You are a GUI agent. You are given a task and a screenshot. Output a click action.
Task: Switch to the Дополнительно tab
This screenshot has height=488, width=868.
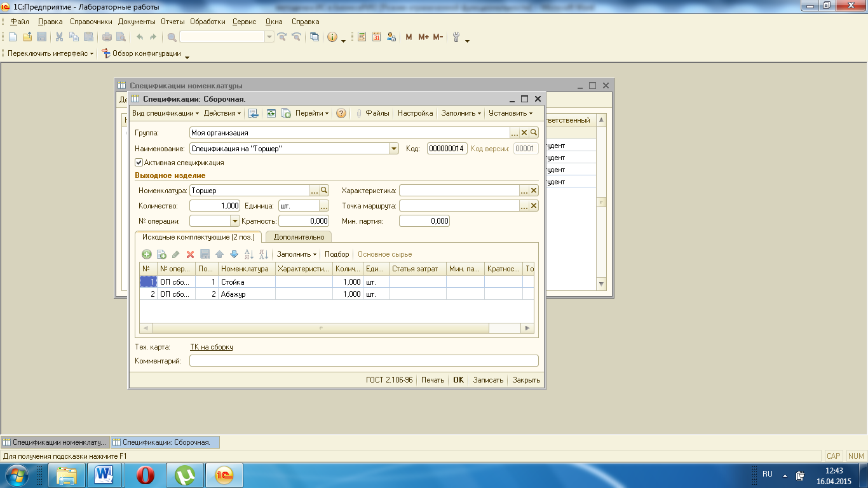(299, 237)
